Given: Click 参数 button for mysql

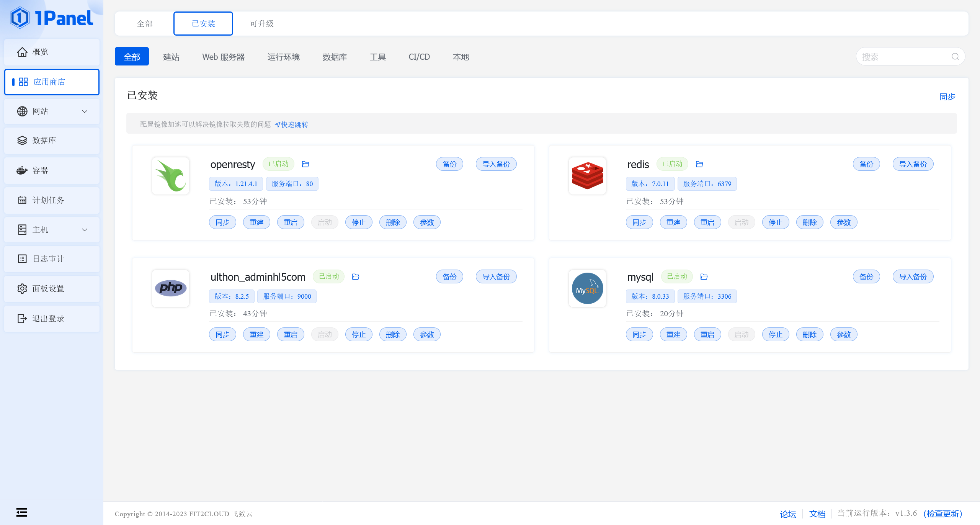Looking at the screenshot, I should [844, 335].
